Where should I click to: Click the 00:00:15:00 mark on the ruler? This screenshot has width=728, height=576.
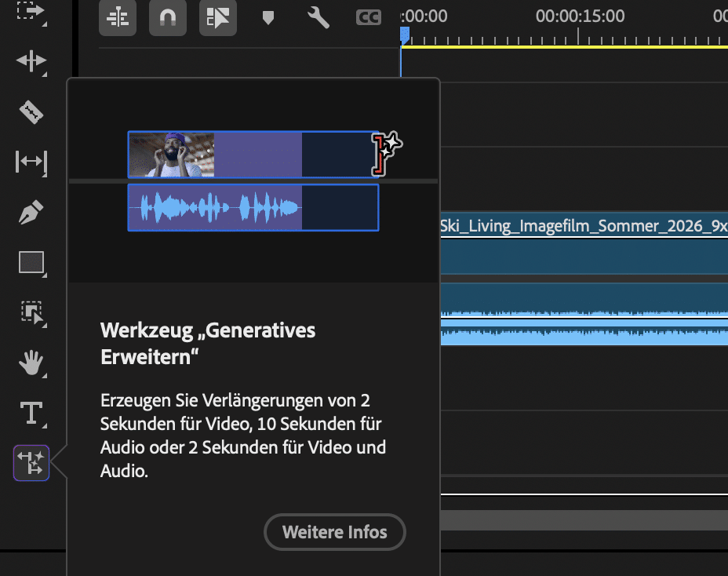click(x=580, y=16)
